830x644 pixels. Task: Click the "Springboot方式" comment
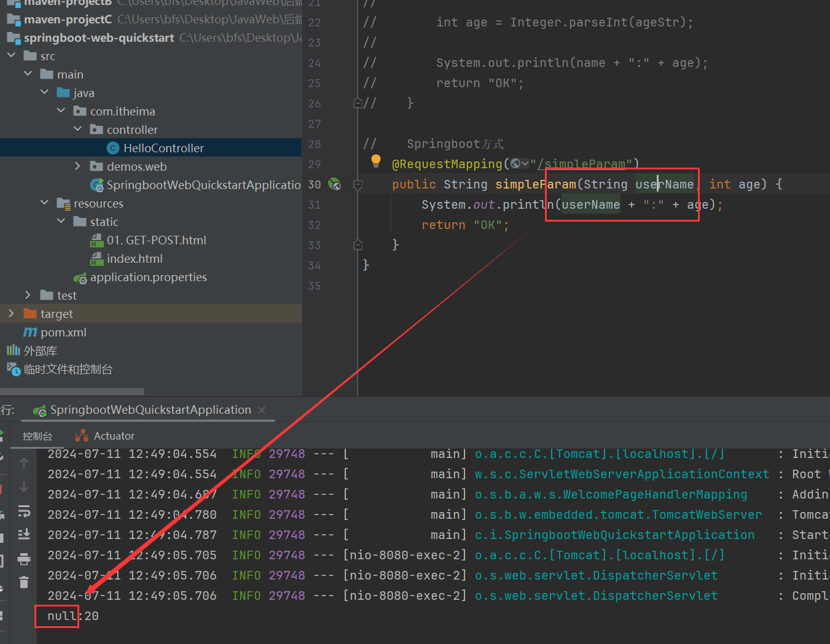[455, 144]
